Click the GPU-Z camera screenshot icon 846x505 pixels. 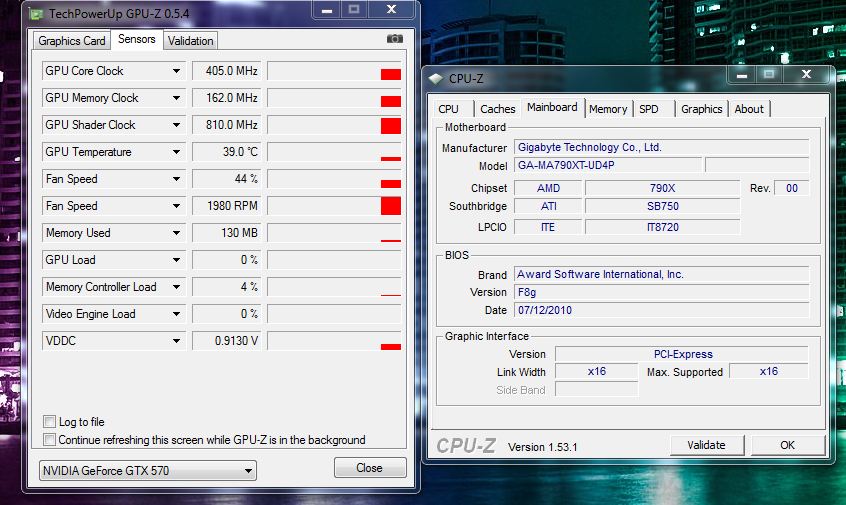click(394, 39)
